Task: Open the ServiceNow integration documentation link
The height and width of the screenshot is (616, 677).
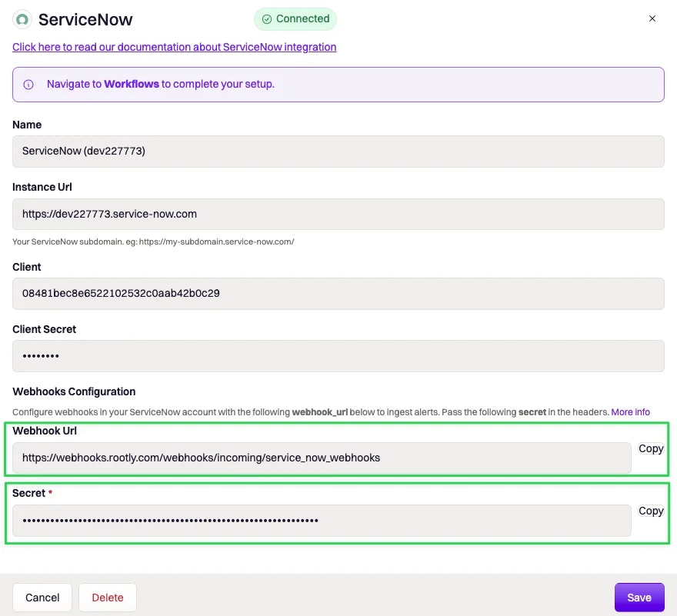Action: tap(174, 47)
